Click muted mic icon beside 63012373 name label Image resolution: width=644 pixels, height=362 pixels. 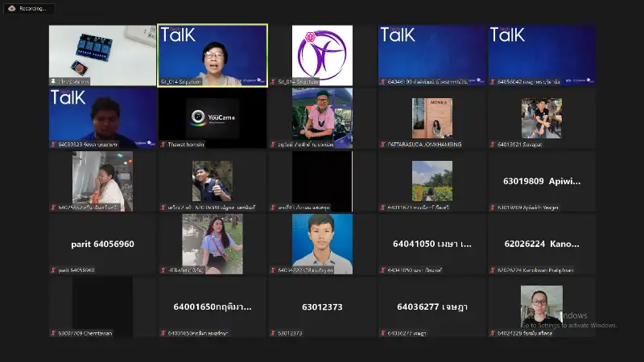(x=273, y=333)
